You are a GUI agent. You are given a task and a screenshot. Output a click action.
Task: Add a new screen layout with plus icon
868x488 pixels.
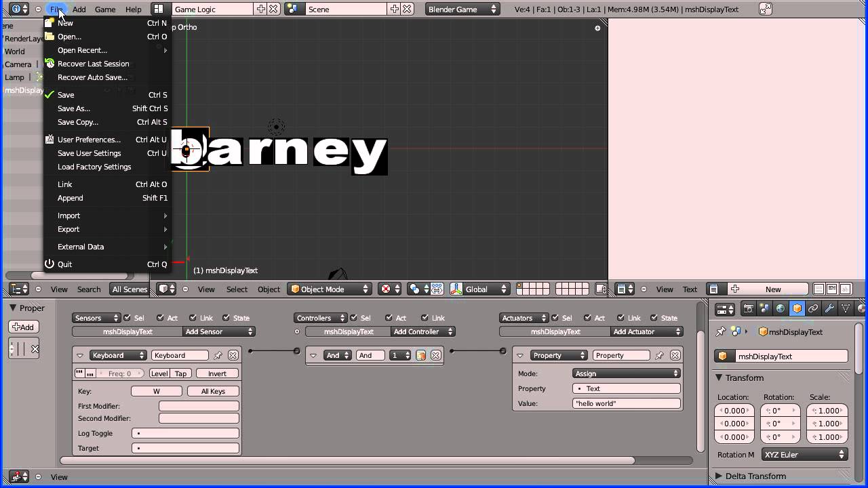261,9
